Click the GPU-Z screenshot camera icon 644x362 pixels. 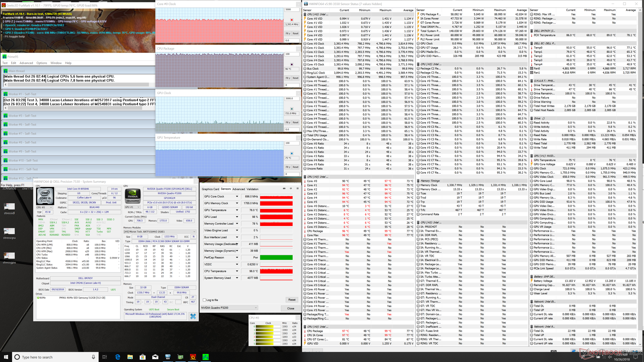pos(284,189)
